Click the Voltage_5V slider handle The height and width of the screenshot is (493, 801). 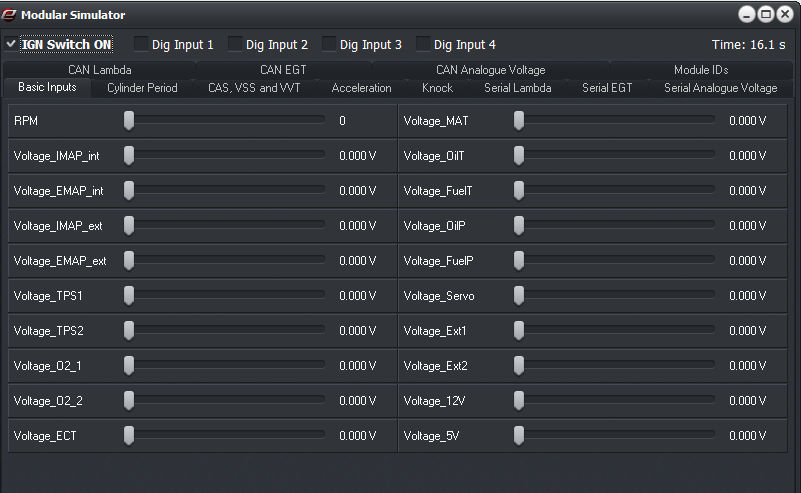click(519, 435)
